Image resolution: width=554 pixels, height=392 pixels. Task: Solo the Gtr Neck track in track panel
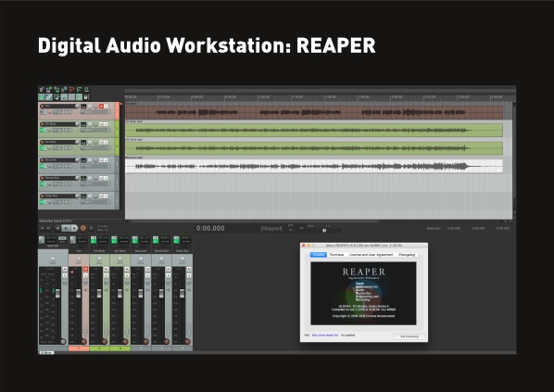[106, 142]
